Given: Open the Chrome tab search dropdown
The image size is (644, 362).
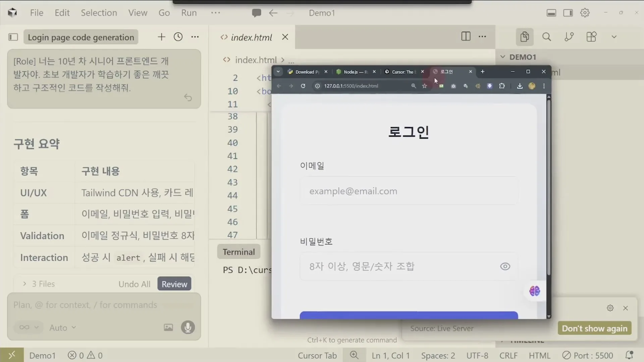Looking at the screenshot, I should coord(278,71).
